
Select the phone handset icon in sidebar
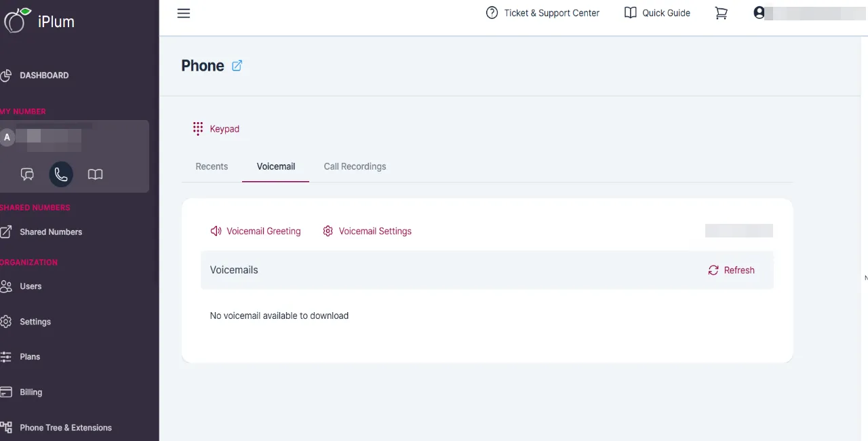click(x=61, y=174)
